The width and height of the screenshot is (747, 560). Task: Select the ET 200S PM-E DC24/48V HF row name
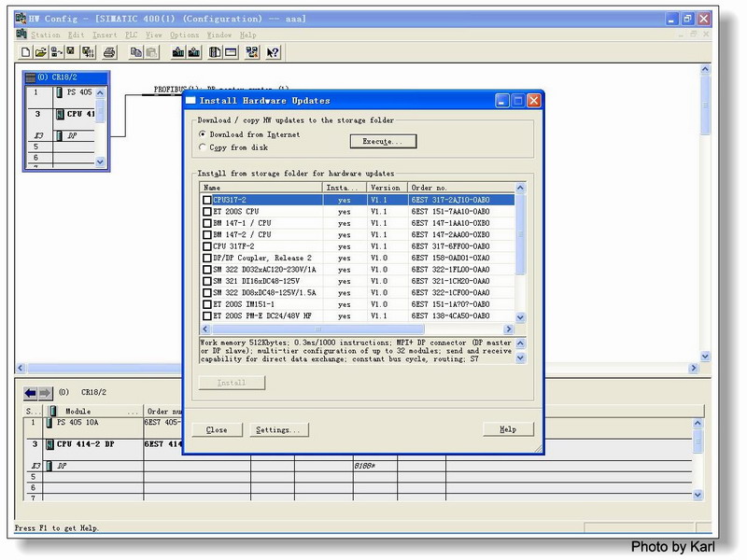262,315
